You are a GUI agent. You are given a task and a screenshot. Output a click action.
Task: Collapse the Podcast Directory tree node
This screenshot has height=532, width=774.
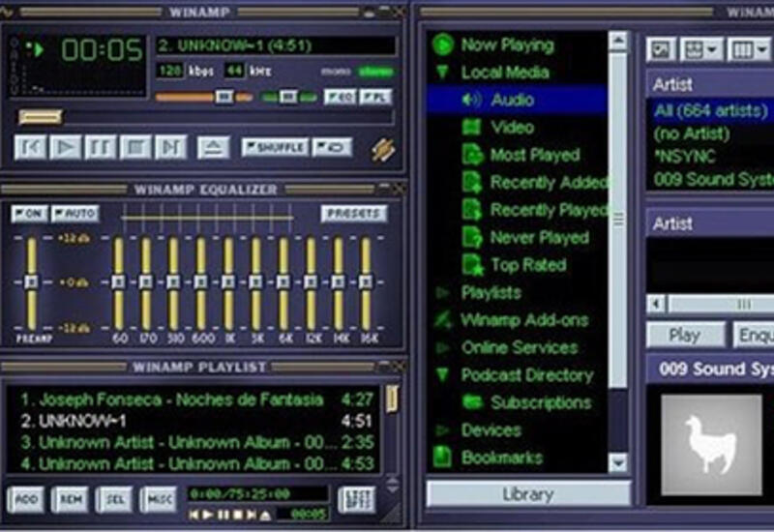click(x=443, y=374)
